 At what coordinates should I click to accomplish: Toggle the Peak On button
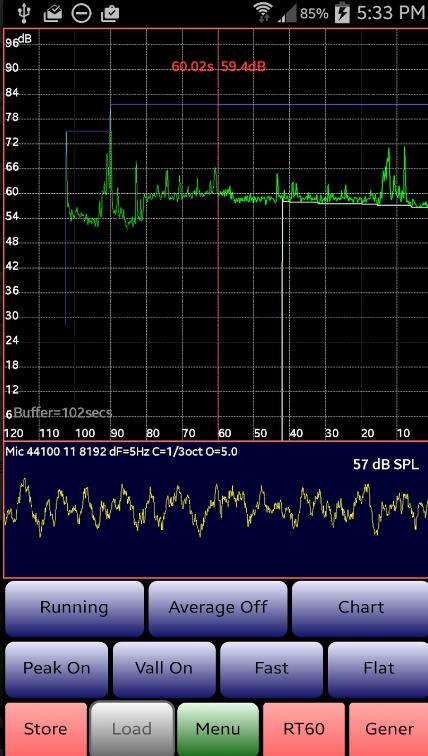click(56, 669)
